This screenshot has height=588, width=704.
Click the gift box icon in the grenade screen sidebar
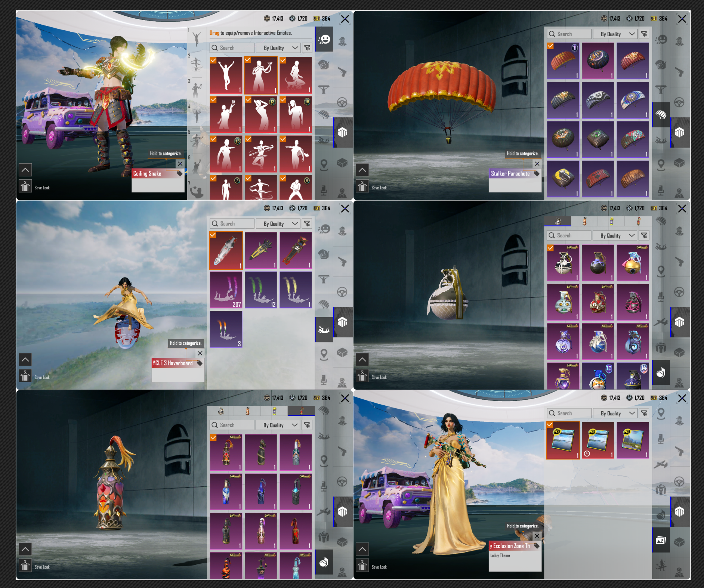point(661,347)
